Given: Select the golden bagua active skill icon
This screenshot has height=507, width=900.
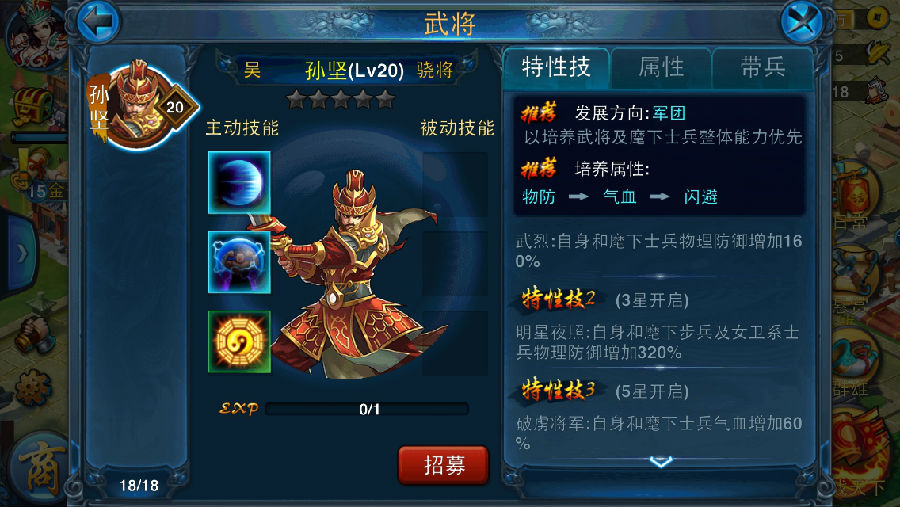Looking at the screenshot, I should [239, 342].
